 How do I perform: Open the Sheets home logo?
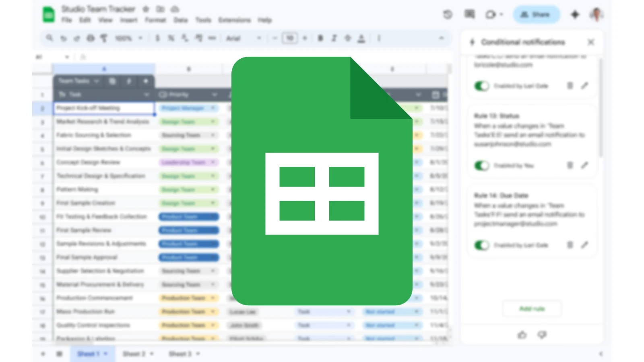[49, 14]
